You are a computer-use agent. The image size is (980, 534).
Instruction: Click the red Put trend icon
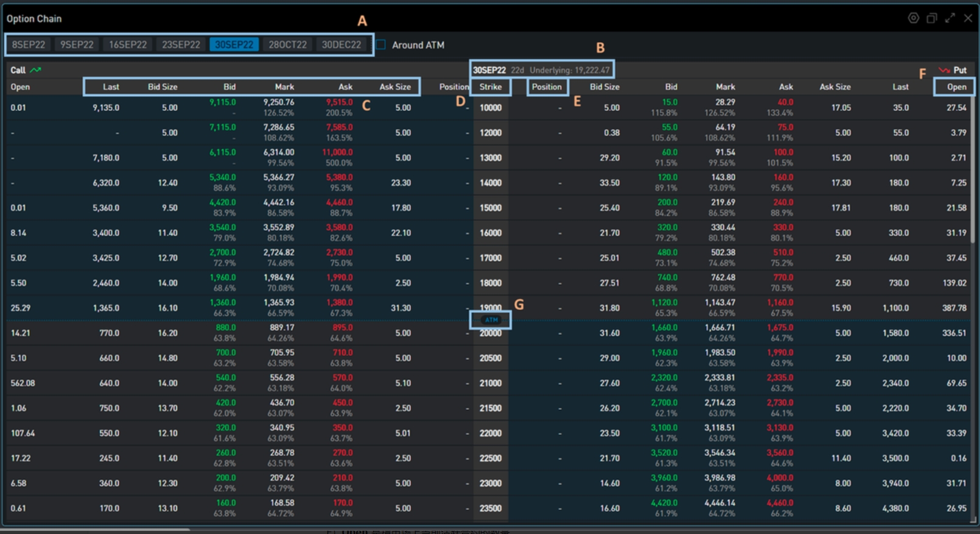click(x=944, y=70)
